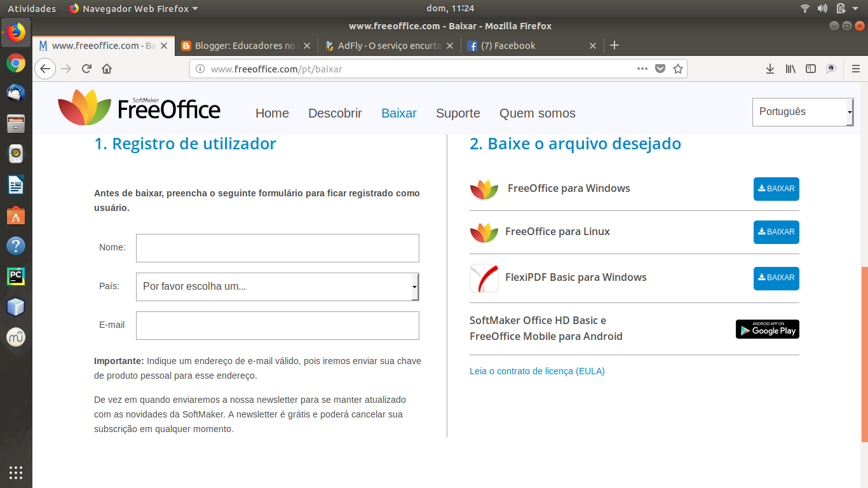Open LibreOffice Writer from the dock
Screen dimensions: 868x488
pyautogui.click(x=16, y=185)
